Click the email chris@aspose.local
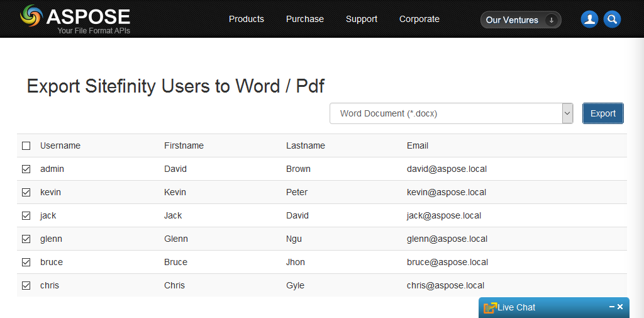The height and width of the screenshot is (318, 644). pos(446,285)
